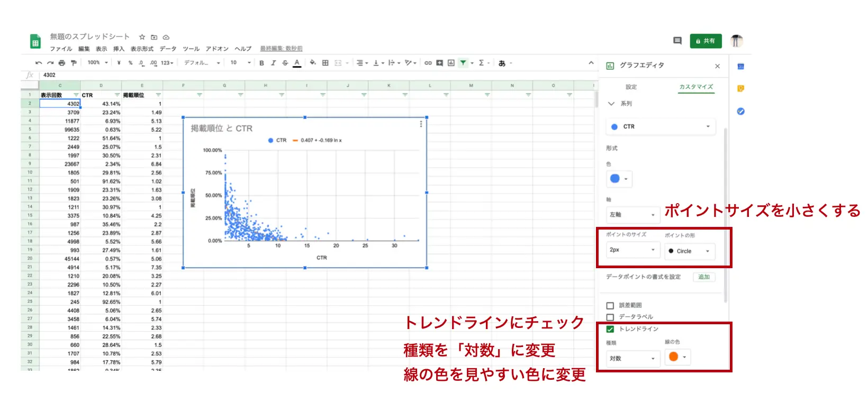This screenshot has width=868, height=402.
Task: Apply yen currency format
Action: pos(119,63)
